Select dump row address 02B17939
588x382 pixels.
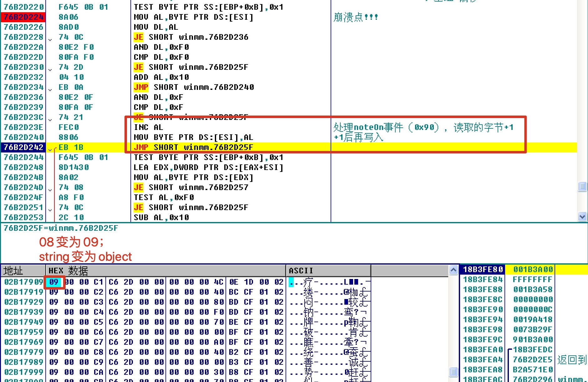(x=23, y=312)
